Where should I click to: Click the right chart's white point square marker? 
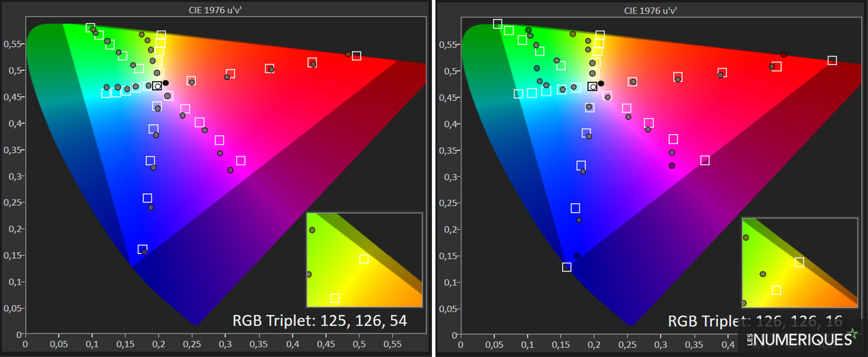coord(593,86)
